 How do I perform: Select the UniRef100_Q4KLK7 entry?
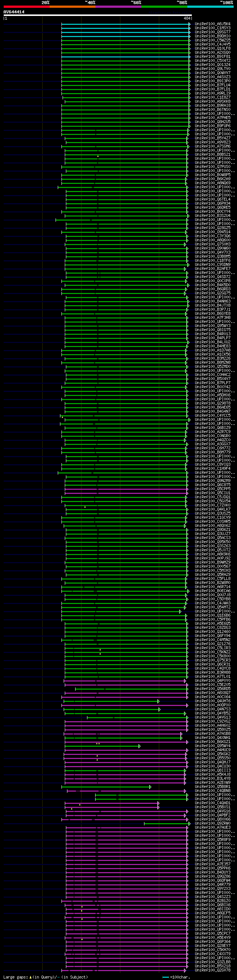coord(213,509)
